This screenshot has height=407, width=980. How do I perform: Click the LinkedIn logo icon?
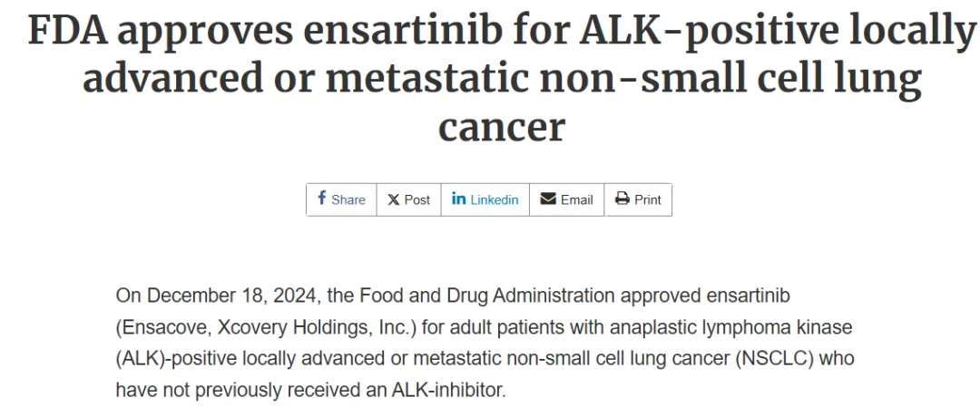[x=458, y=199]
